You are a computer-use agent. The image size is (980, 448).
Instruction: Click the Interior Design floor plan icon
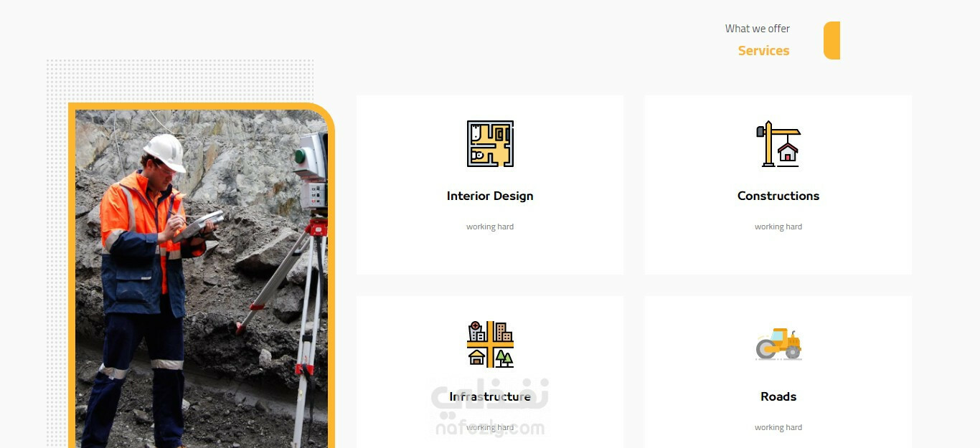(x=490, y=143)
